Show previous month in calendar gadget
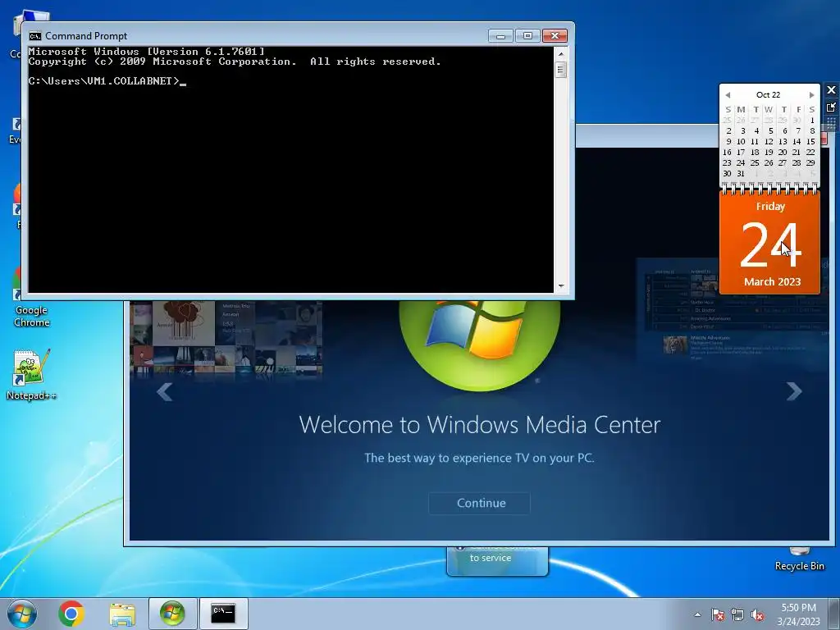Screen dimensions: 840x630 [x=728, y=95]
